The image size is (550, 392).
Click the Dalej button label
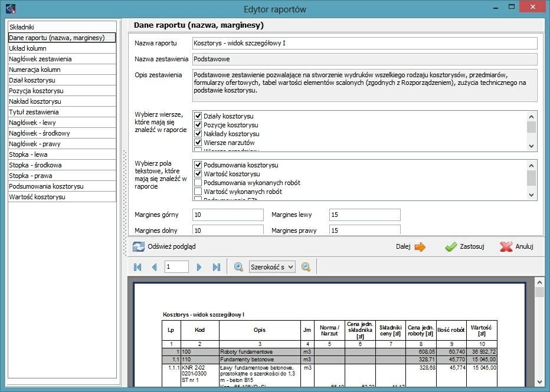click(403, 246)
